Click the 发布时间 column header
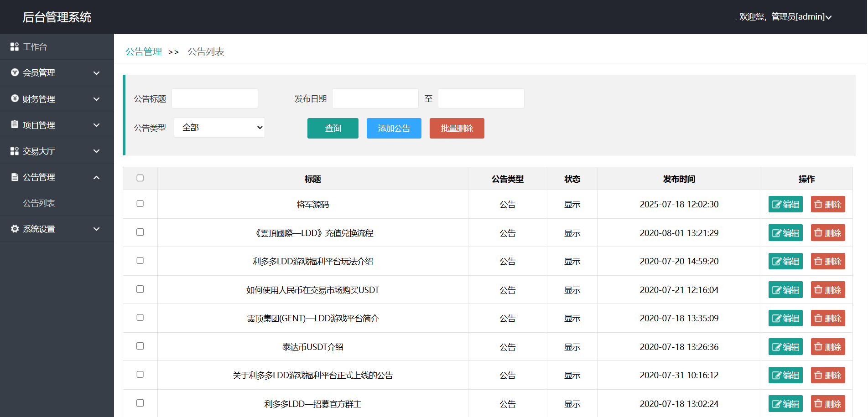The image size is (868, 417). (x=679, y=179)
